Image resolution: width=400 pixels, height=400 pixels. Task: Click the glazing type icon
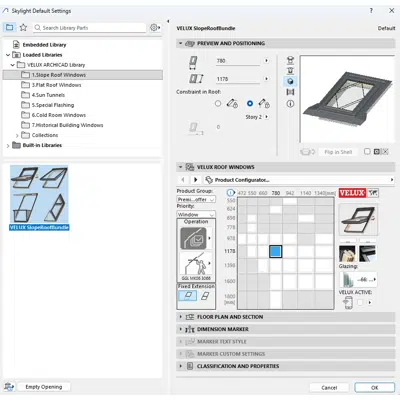coord(348,279)
